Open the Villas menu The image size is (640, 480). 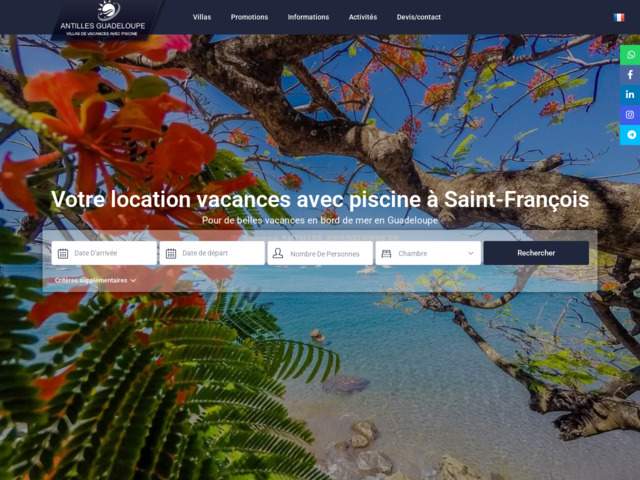[202, 17]
